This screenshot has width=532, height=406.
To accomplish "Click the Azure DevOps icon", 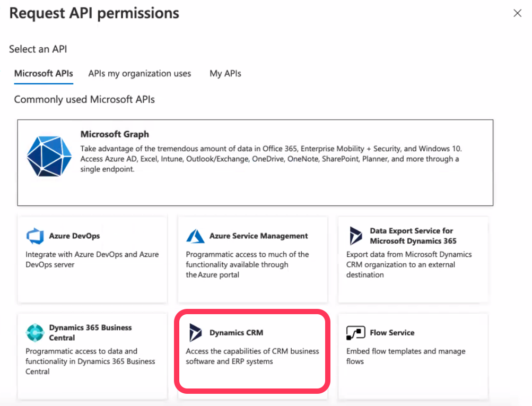I will click(x=35, y=236).
